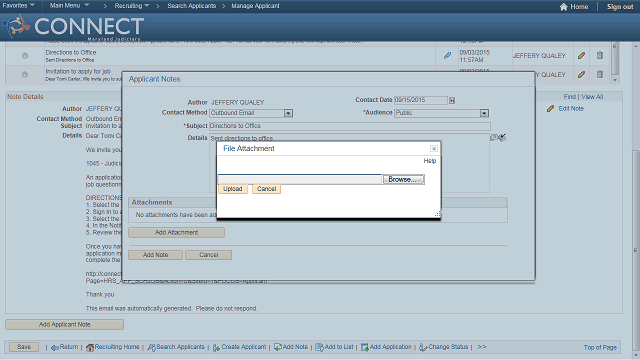Click Cancel in Applicant Notes dialog

tap(209, 255)
